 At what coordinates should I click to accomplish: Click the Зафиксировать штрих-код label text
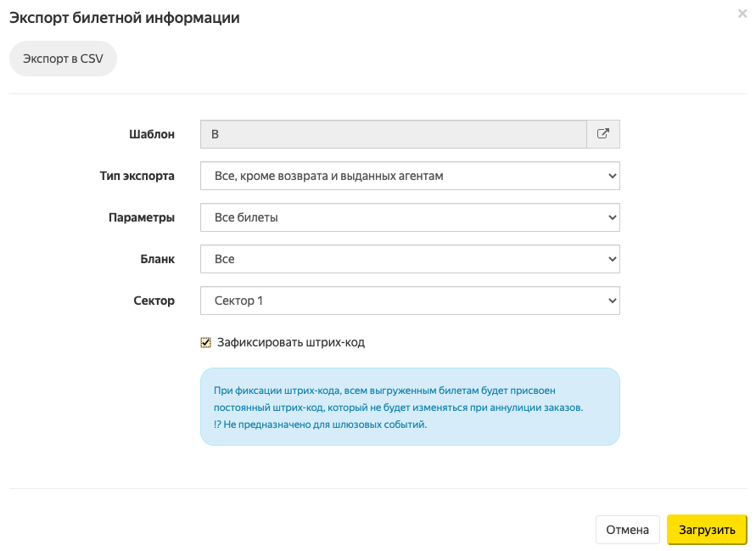[290, 343]
